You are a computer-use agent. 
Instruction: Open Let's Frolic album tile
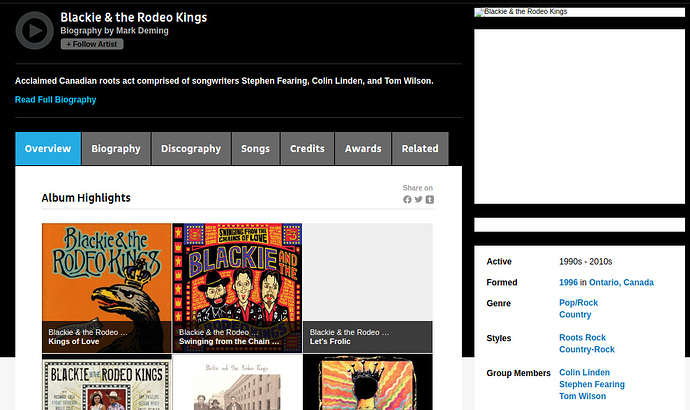368,288
